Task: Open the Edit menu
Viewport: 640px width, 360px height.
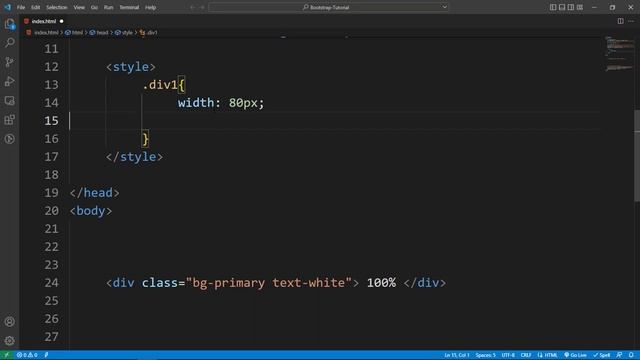Action: [36, 7]
